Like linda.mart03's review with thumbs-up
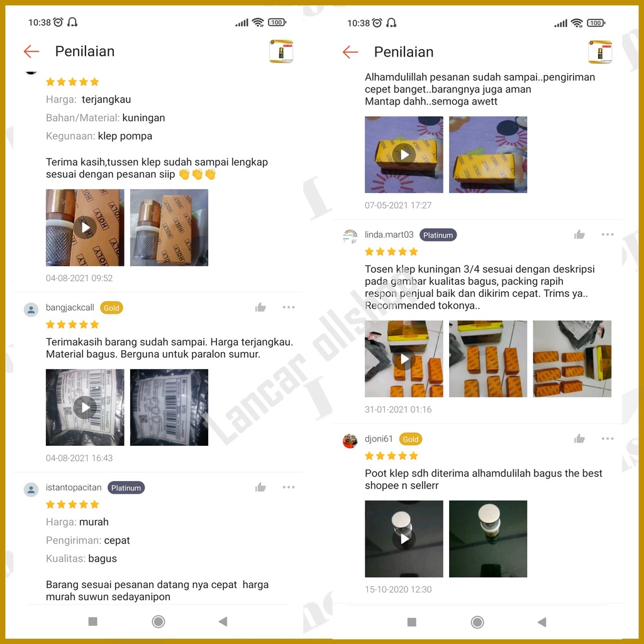The width and height of the screenshot is (644, 644). 579,235
